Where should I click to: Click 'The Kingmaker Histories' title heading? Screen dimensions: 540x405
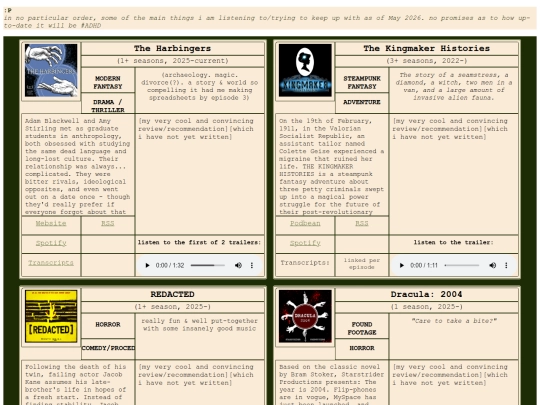click(427, 49)
